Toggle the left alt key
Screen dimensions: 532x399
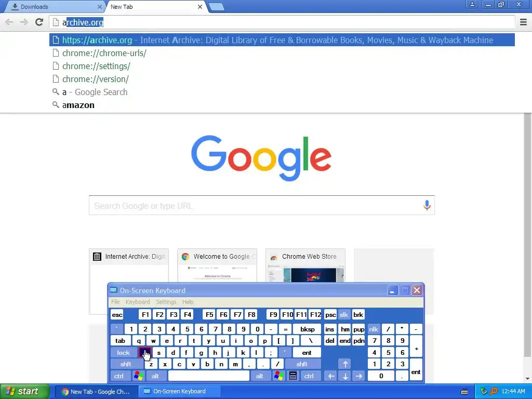pos(155,376)
